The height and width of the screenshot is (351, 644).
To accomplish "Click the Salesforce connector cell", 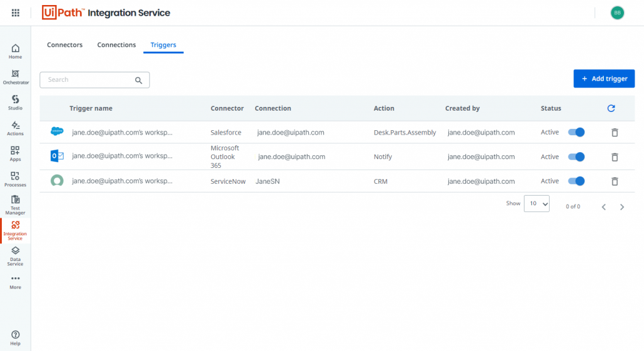I will click(x=226, y=132).
